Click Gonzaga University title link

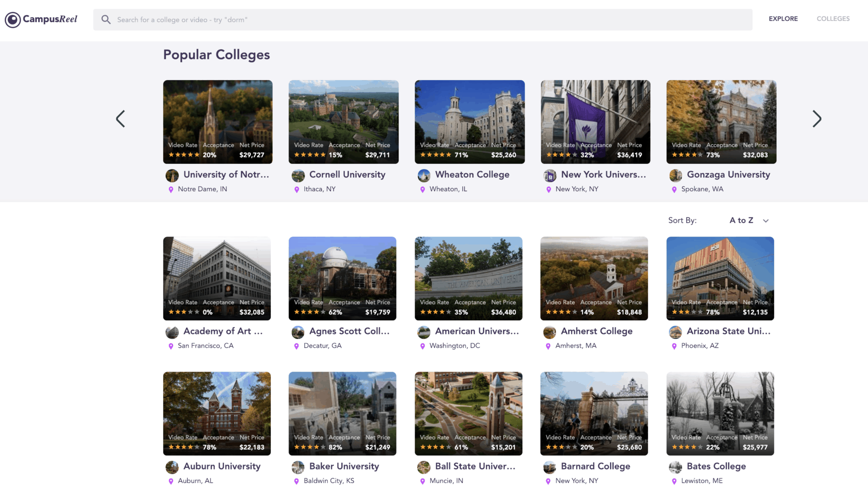(729, 175)
